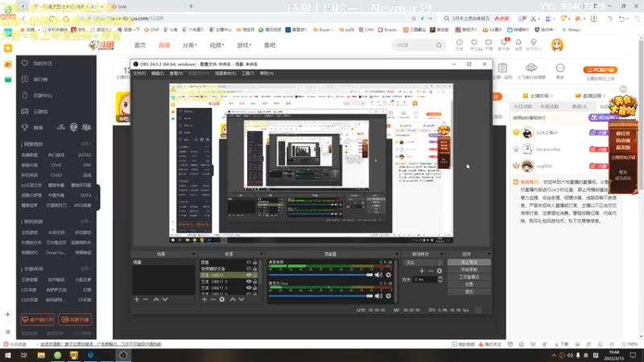Open notifications bell icon in Douyu header
This screenshot has width=644, height=362.
pyautogui.click(x=518, y=44)
